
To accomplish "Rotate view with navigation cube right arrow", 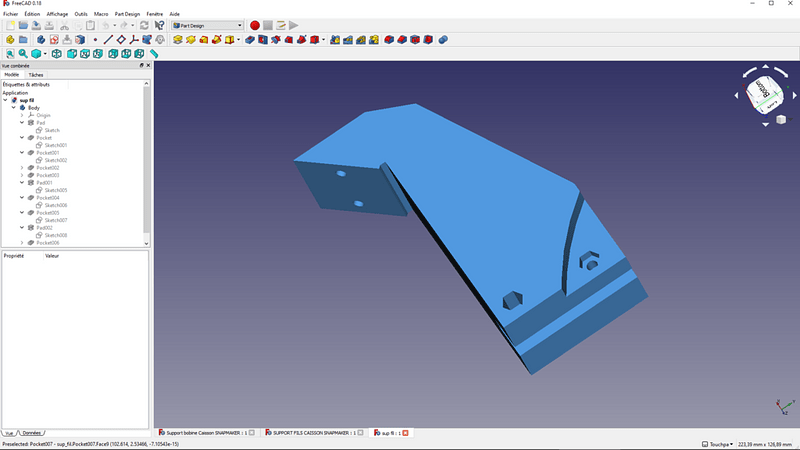I will [794, 95].
